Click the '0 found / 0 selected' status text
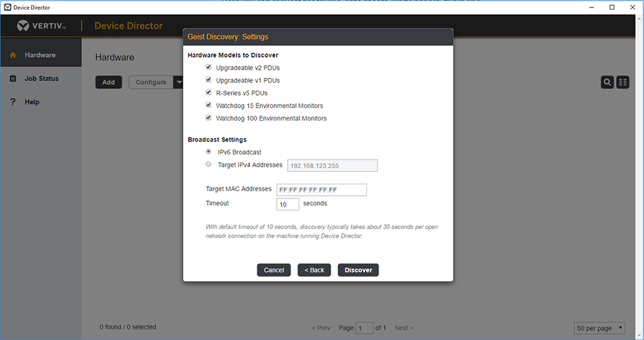 click(128, 327)
